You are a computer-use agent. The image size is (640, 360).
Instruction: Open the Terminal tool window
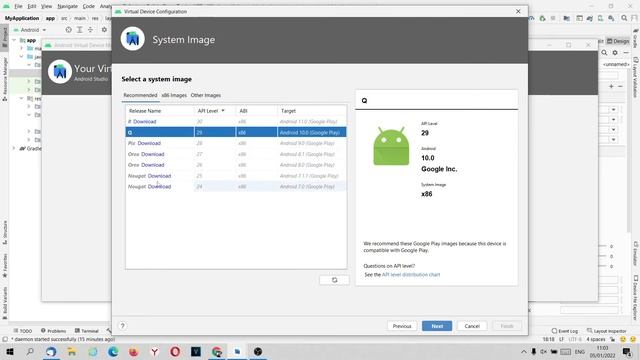tap(87, 331)
